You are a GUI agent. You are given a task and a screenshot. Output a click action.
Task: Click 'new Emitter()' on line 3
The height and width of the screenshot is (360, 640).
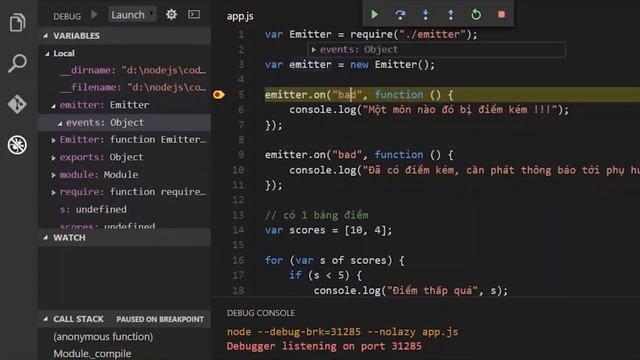point(392,64)
